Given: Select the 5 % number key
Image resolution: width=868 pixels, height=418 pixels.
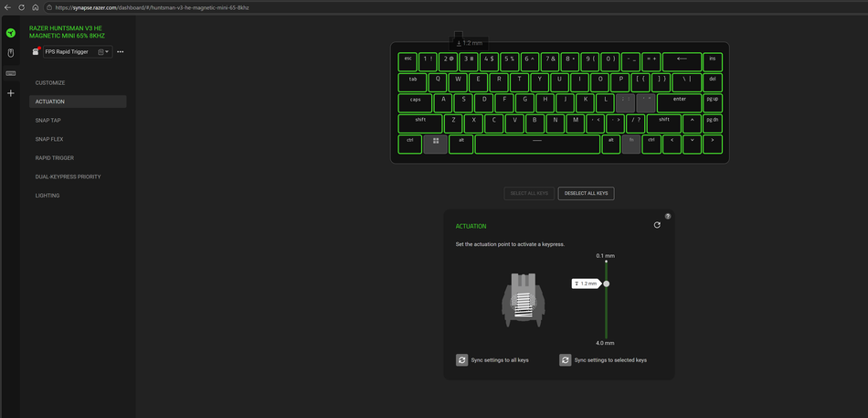Looking at the screenshot, I should 509,62.
